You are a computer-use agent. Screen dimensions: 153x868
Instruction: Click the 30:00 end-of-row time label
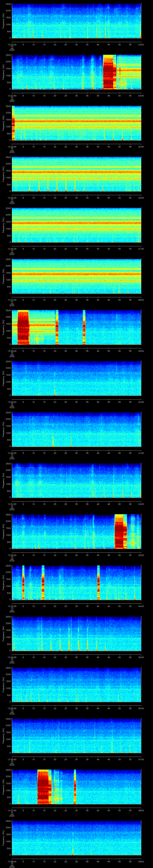[x=141, y=402]
